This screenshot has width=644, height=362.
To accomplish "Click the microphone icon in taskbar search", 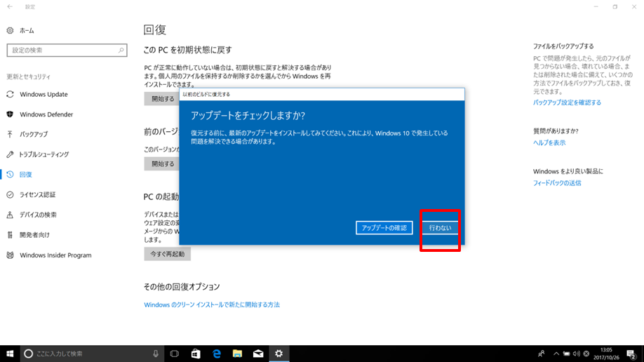I will (x=156, y=354).
